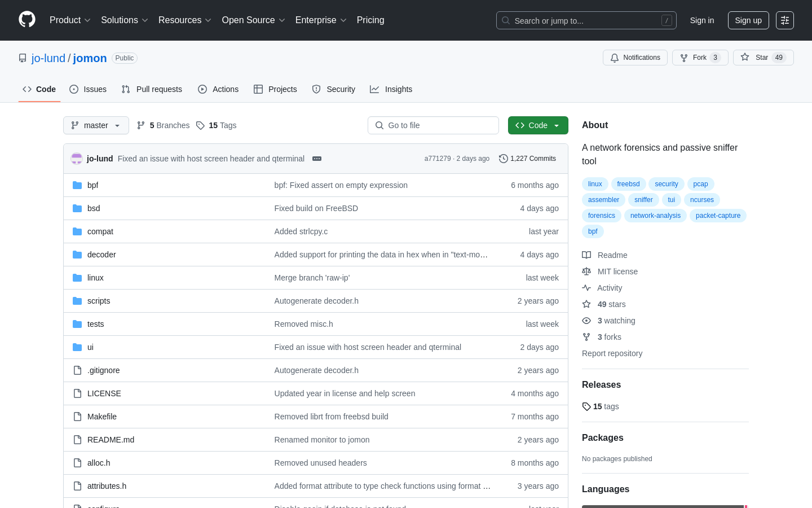Open the compat folder icon
Viewport: 812px width, 508px height.
77,231
